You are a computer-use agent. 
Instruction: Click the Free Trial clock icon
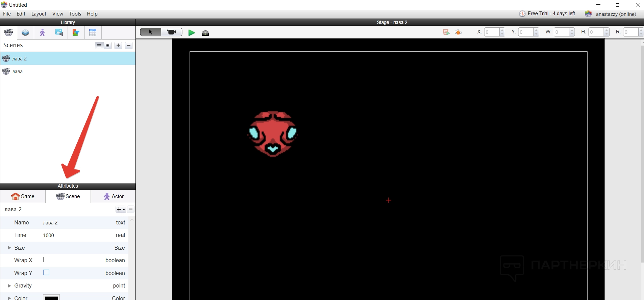tap(522, 13)
